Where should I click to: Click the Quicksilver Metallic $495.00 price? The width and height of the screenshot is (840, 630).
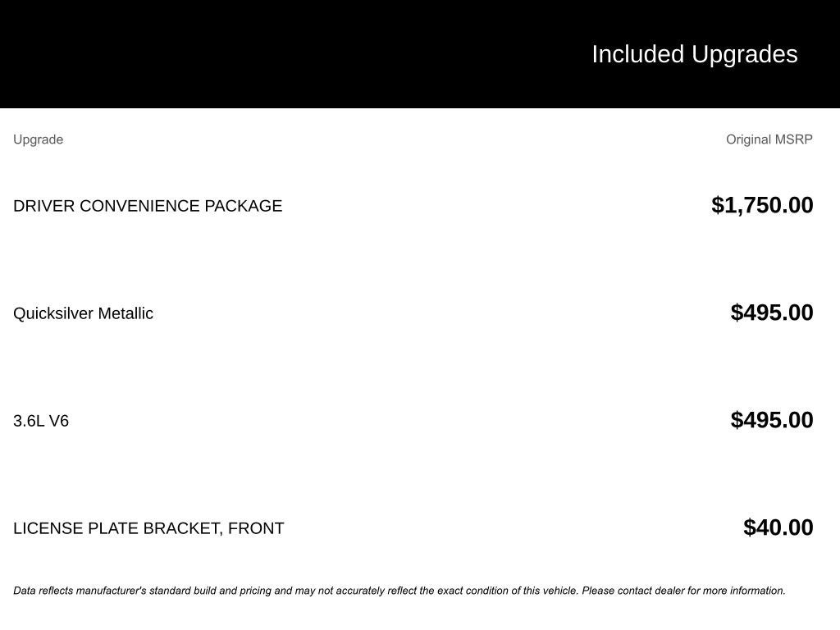tap(772, 313)
